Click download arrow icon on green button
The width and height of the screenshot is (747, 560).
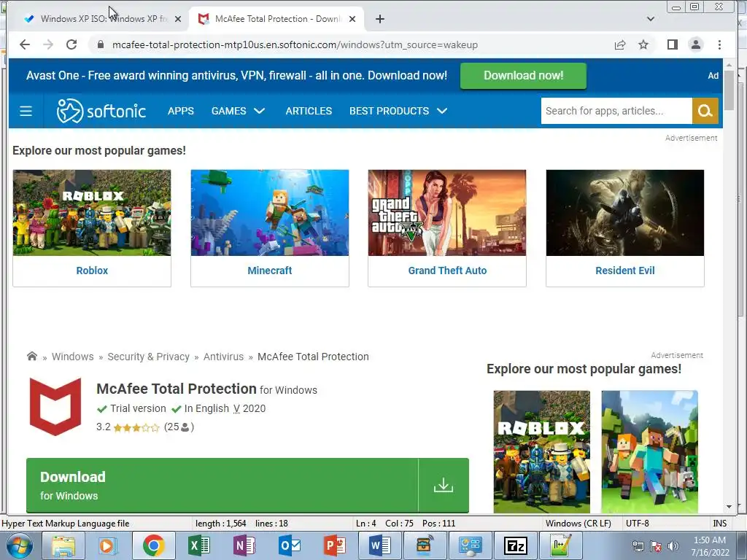[x=443, y=485]
